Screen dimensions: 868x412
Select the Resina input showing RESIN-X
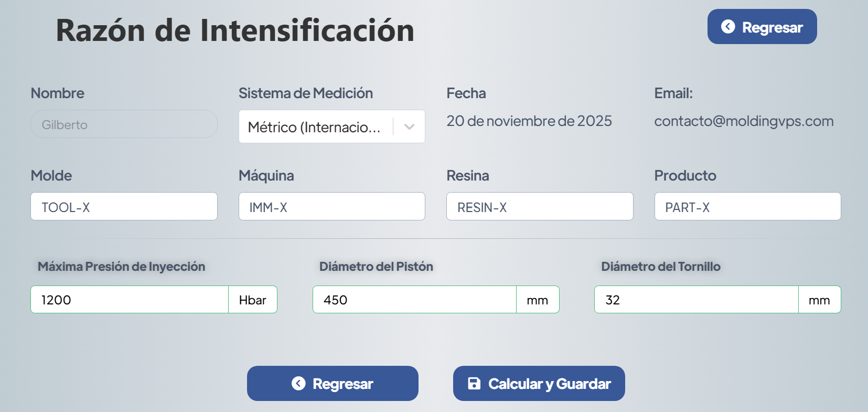click(539, 207)
